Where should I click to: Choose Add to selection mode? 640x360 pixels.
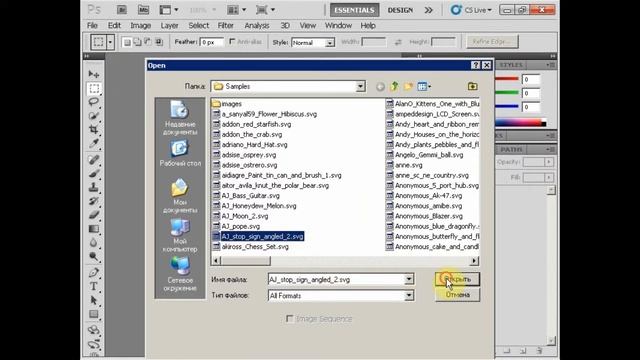[x=138, y=42]
